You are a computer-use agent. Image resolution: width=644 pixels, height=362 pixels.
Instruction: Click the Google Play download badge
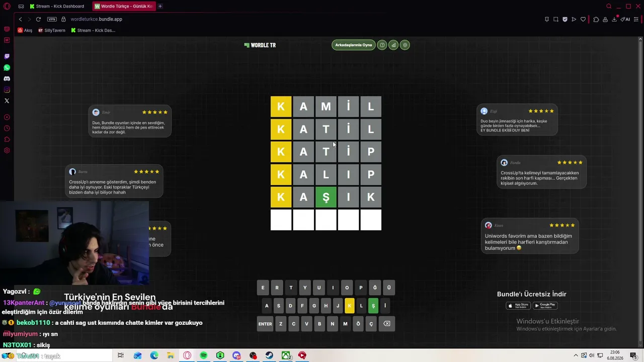point(545,305)
